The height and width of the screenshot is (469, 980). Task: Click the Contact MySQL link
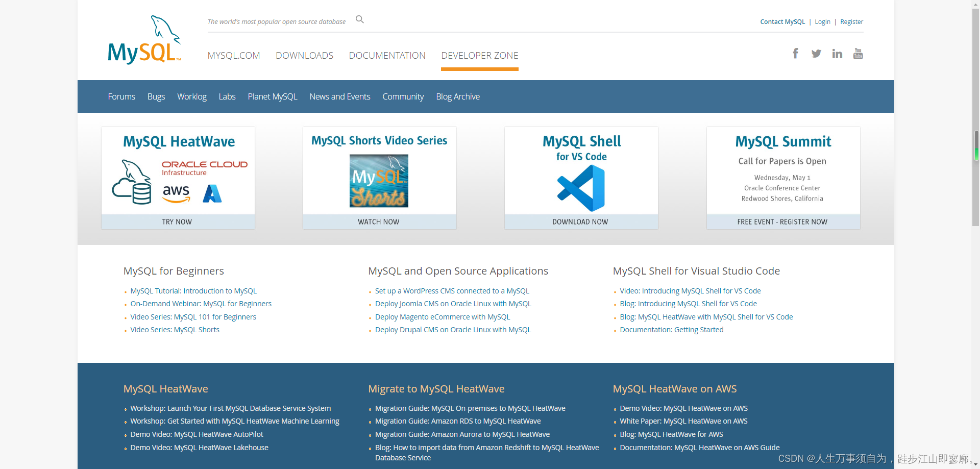point(782,21)
